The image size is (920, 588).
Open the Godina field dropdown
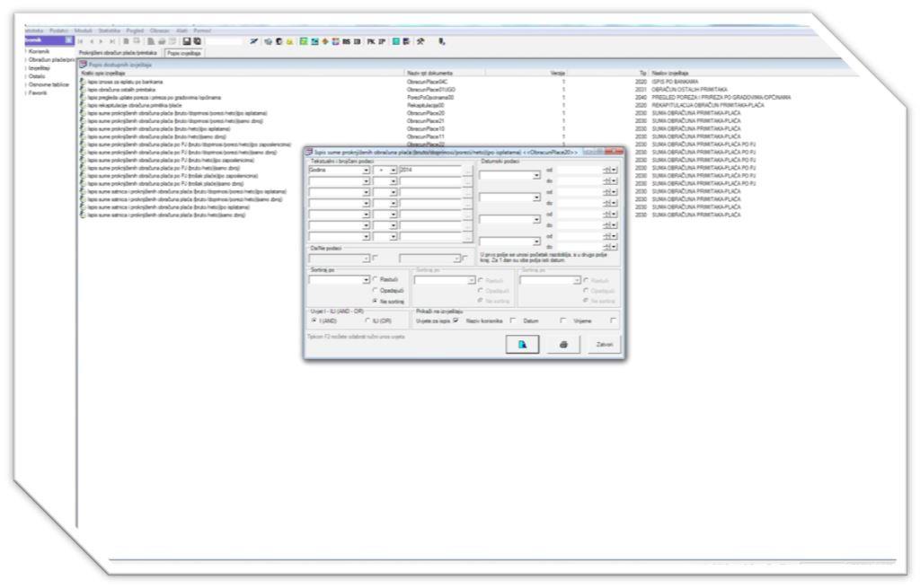tap(366, 170)
